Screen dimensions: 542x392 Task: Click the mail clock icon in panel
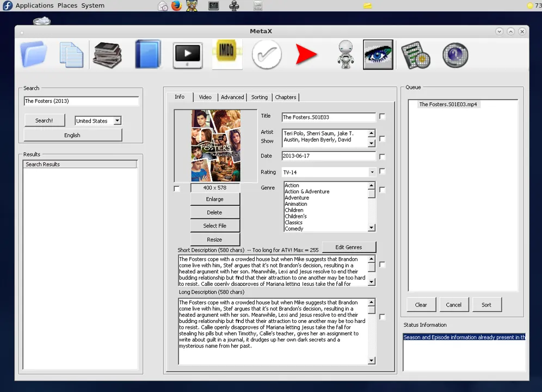pos(163,6)
